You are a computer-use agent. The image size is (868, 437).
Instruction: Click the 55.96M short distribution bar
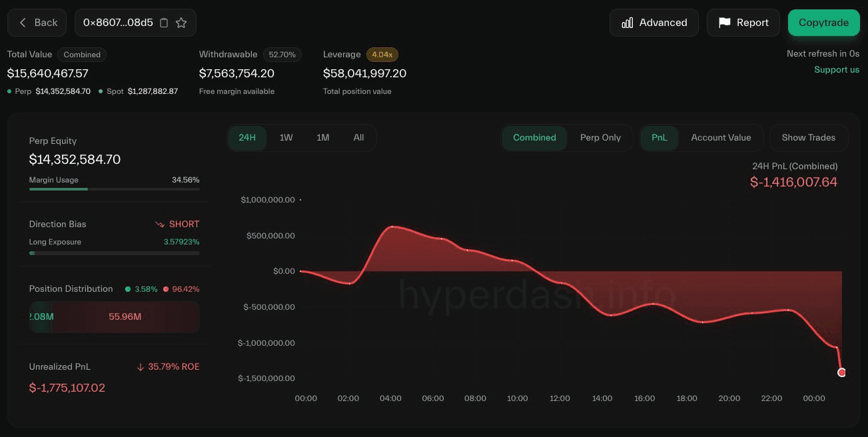coord(125,317)
